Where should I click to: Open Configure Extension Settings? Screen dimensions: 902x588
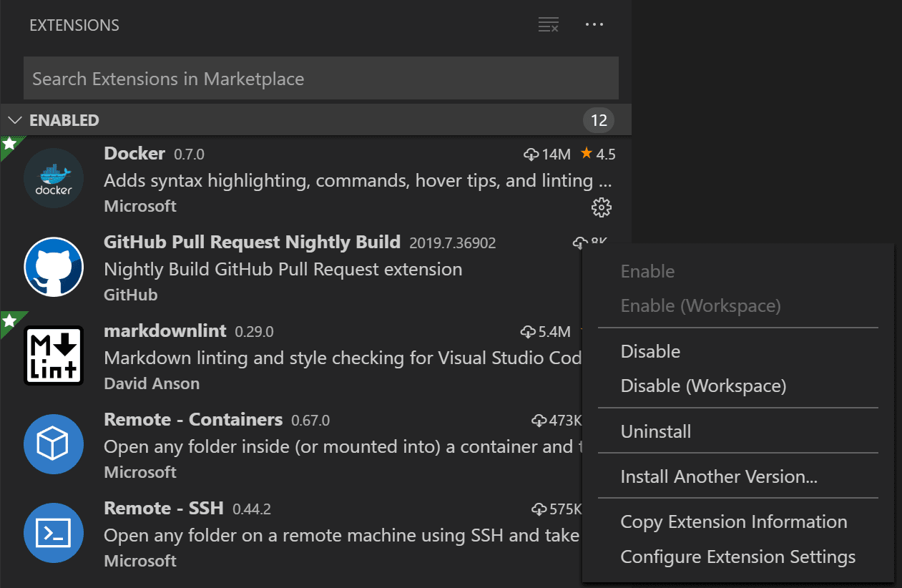(x=737, y=557)
